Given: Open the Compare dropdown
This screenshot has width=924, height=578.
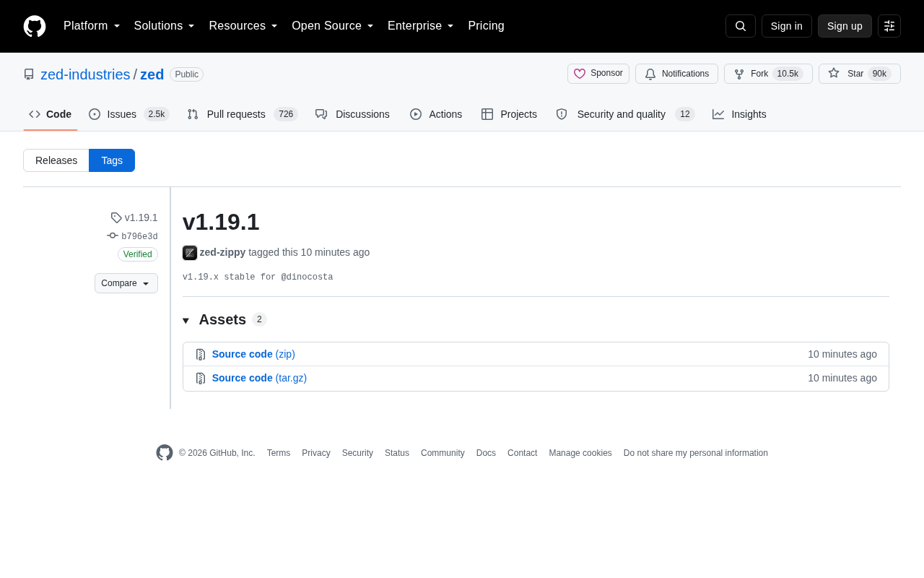Looking at the screenshot, I should pos(126,283).
